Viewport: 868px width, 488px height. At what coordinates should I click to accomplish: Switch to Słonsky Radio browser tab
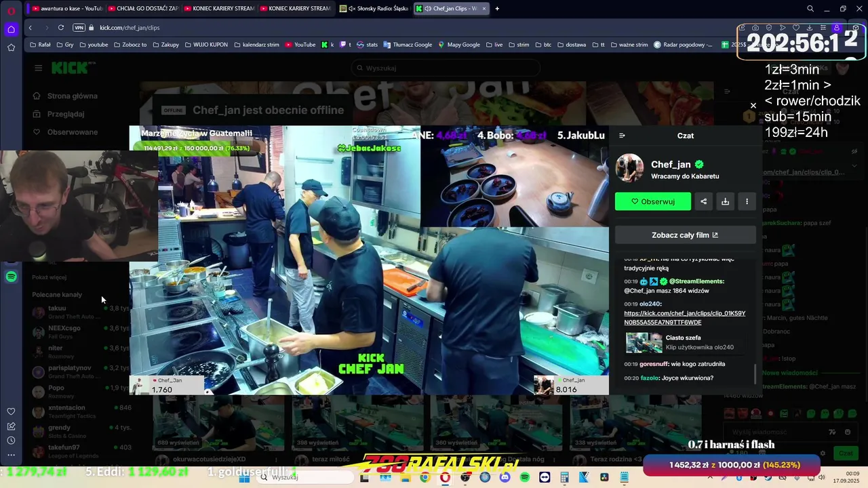(x=374, y=9)
